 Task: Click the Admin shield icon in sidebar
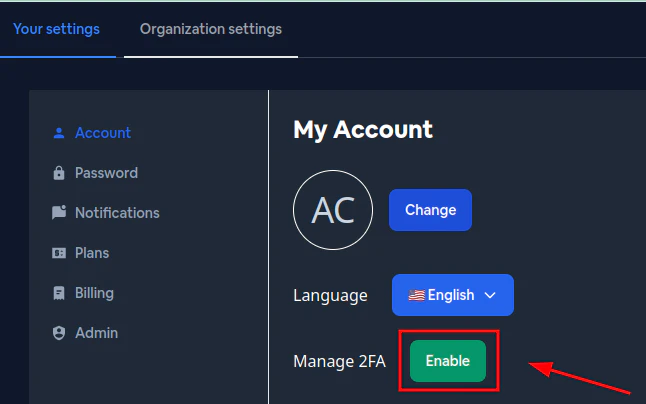tap(58, 333)
